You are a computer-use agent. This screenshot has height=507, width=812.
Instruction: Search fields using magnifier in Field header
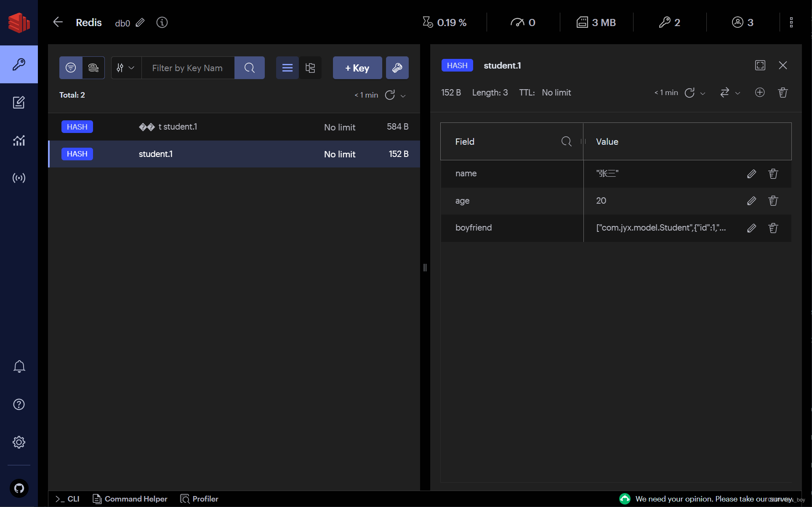pyautogui.click(x=567, y=141)
